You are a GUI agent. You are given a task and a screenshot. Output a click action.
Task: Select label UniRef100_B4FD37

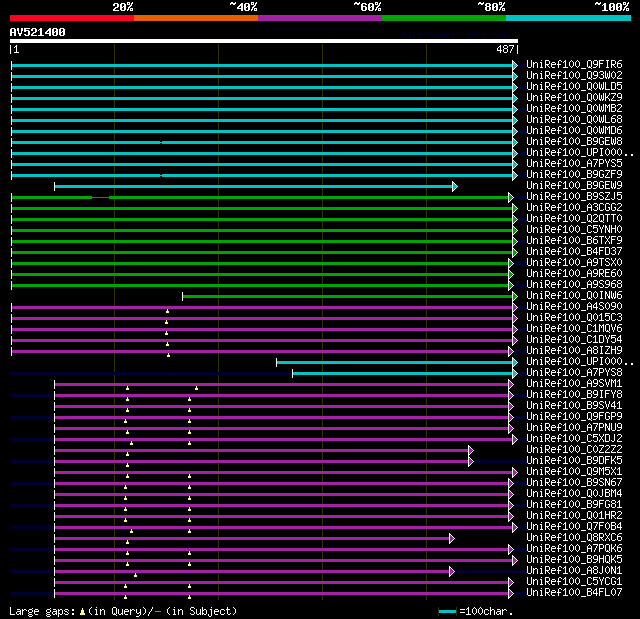click(x=574, y=252)
